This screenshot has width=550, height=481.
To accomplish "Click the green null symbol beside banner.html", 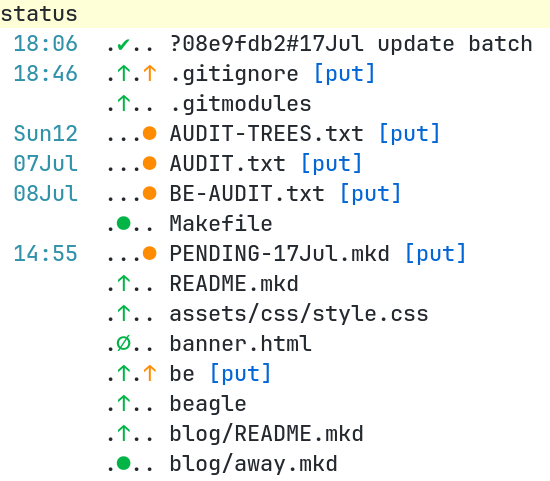I will pos(123,343).
